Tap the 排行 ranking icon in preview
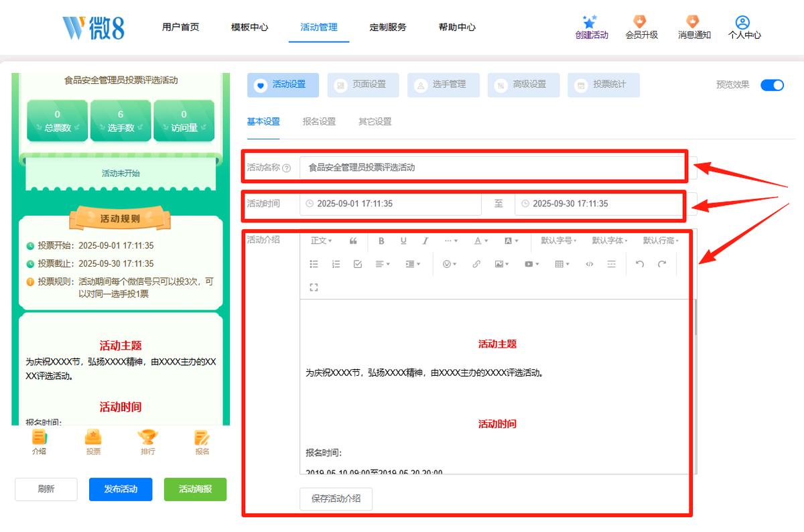The width and height of the screenshot is (804, 532). (x=148, y=442)
